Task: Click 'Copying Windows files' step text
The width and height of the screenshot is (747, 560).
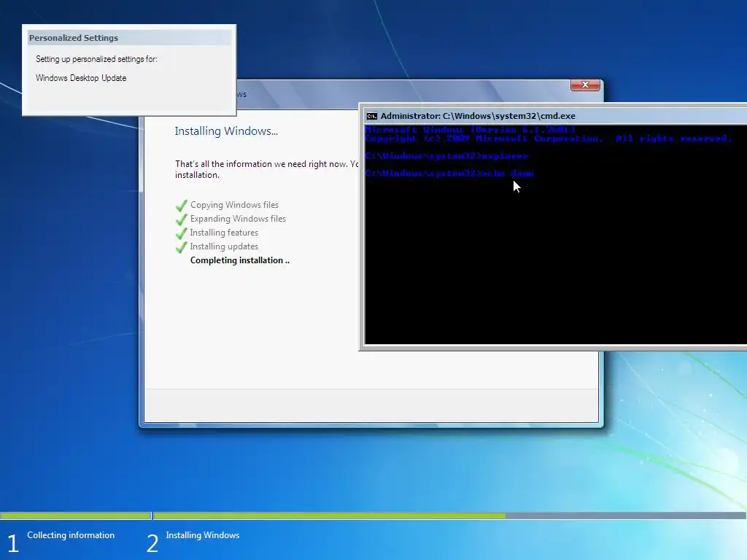Action: 234,205
